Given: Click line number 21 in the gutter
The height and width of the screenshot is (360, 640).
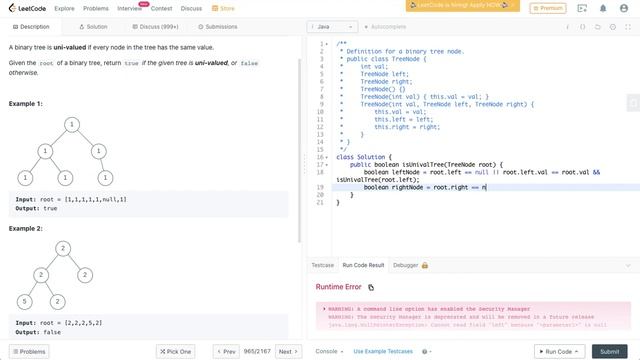Looking at the screenshot, I should pyautogui.click(x=320, y=202).
